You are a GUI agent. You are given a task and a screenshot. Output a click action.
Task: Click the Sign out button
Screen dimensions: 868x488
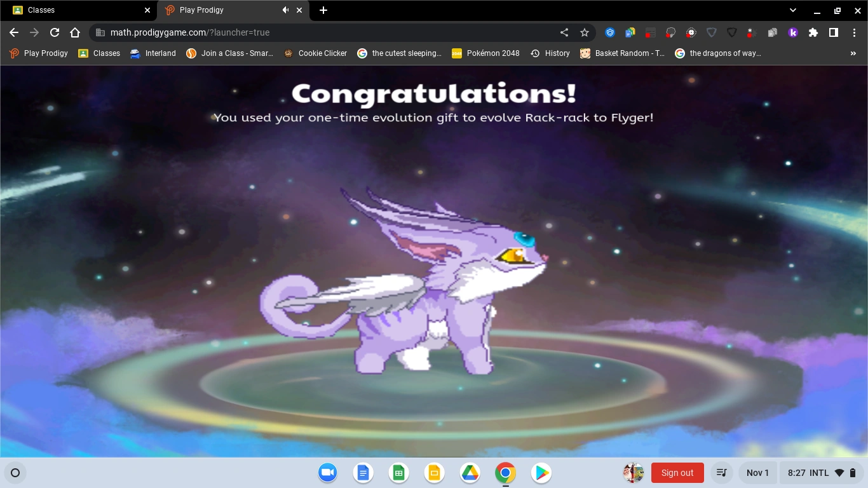click(x=677, y=473)
